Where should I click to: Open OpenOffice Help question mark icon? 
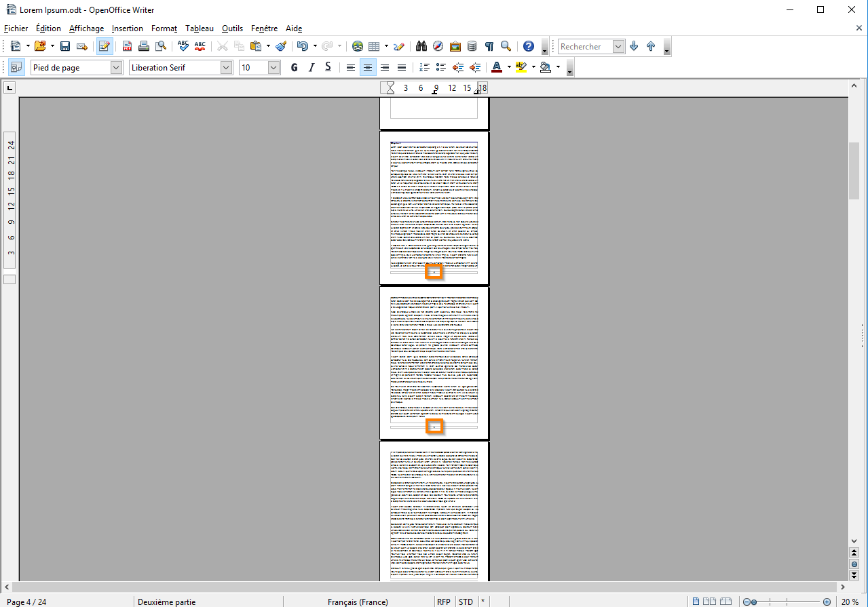528,46
